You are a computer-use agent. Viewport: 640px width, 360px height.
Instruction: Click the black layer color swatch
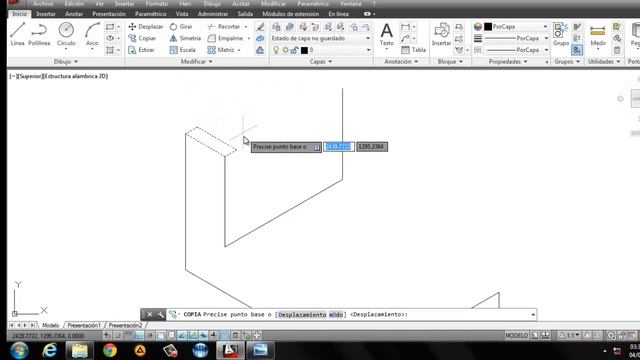tap(304, 50)
